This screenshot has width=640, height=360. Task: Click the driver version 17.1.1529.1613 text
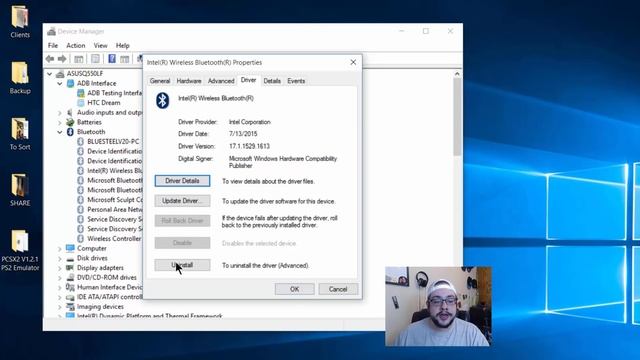pos(249,146)
